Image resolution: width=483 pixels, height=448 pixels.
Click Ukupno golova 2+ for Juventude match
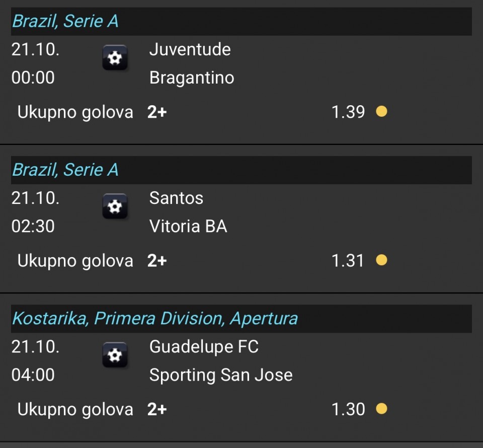(x=92, y=112)
